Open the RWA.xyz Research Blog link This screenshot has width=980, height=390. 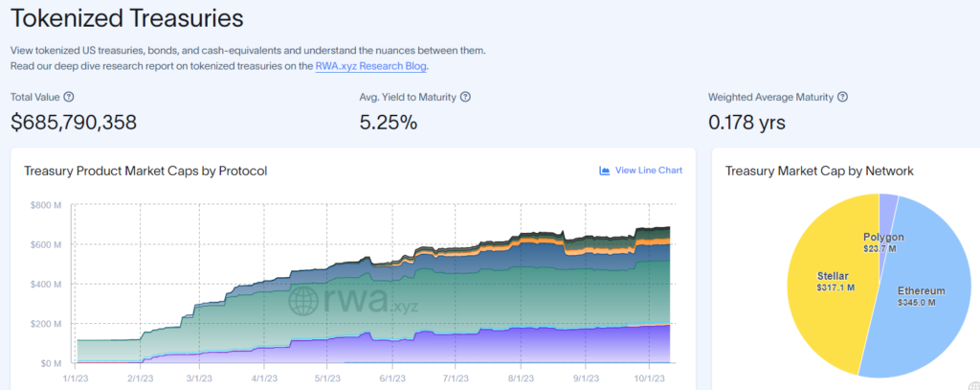coord(370,66)
